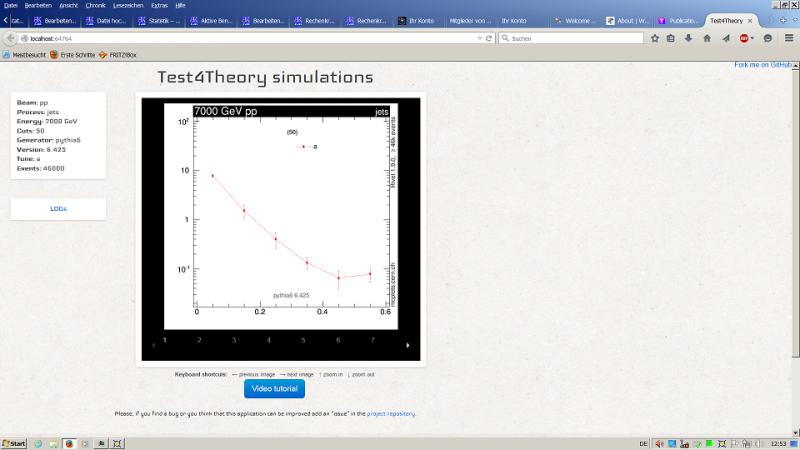
Task: Click the DE language indicator
Action: pos(643,444)
